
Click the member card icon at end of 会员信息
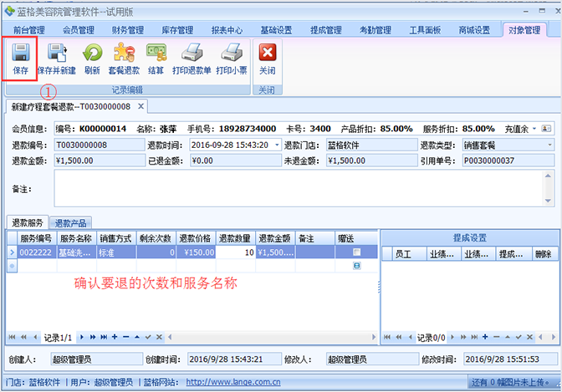point(546,128)
